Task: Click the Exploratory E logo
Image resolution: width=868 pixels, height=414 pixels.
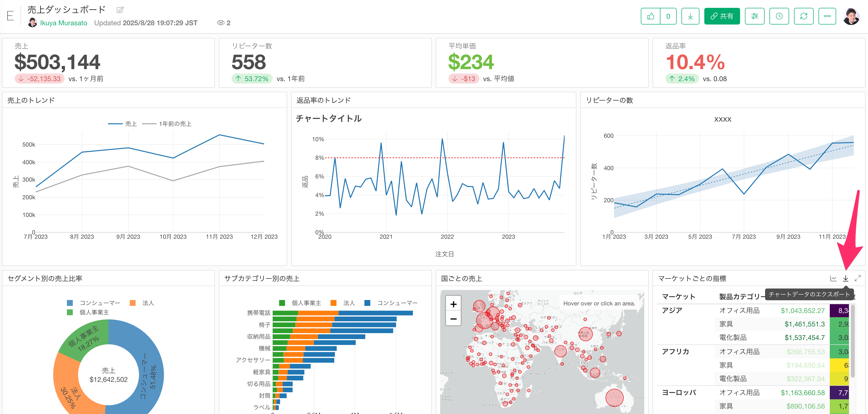Action: point(11,16)
